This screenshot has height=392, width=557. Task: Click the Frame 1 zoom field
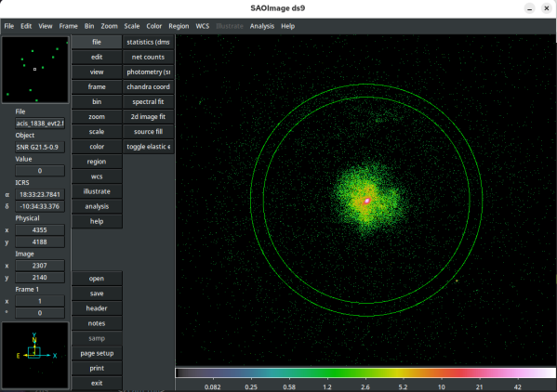[x=40, y=301]
